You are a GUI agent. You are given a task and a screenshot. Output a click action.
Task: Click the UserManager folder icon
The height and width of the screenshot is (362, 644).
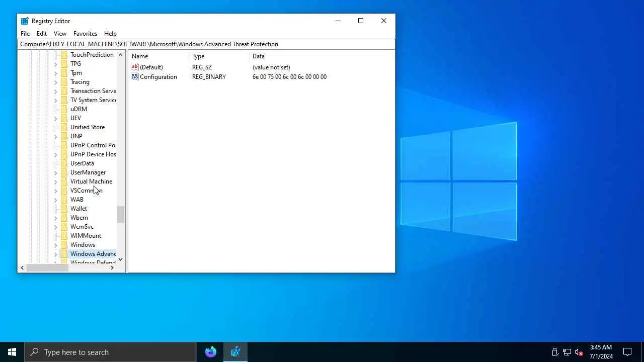tap(64, 172)
